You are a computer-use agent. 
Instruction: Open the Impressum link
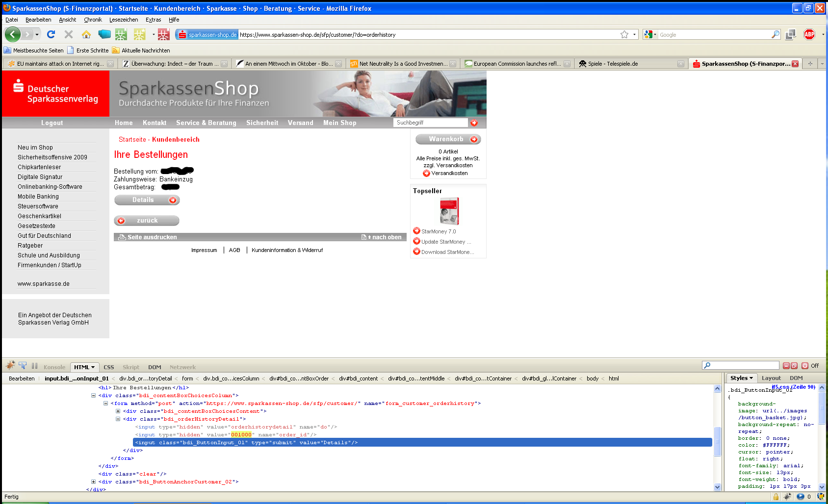204,250
